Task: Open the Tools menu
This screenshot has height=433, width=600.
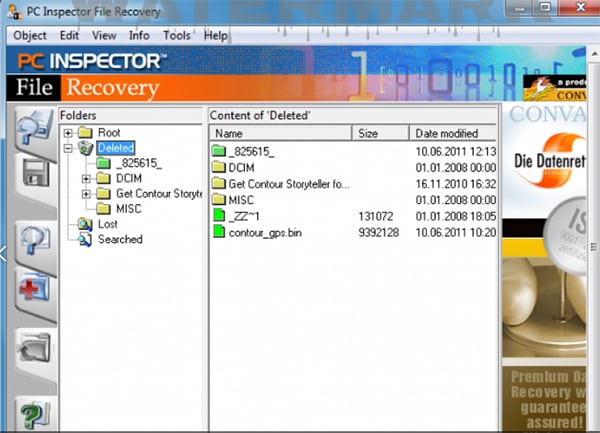Action: click(176, 36)
